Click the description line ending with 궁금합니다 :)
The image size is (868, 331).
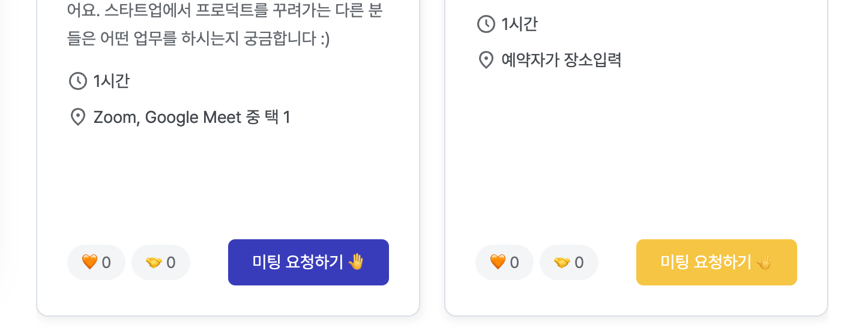tap(199, 40)
